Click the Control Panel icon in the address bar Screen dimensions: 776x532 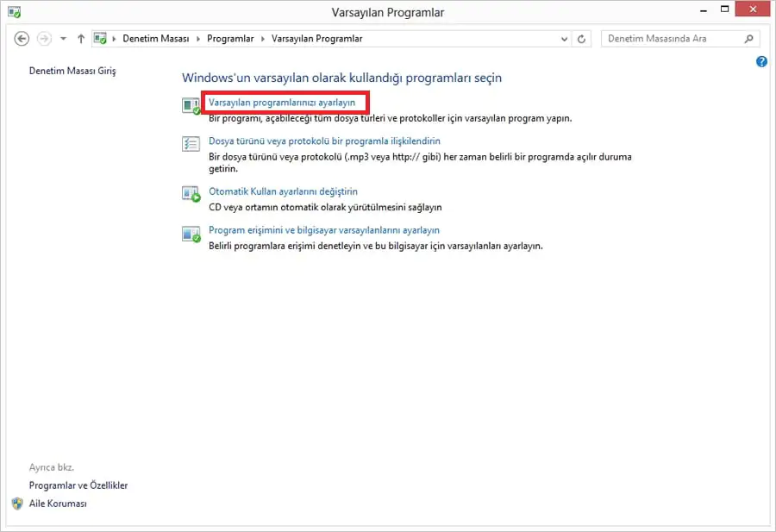[x=100, y=38]
